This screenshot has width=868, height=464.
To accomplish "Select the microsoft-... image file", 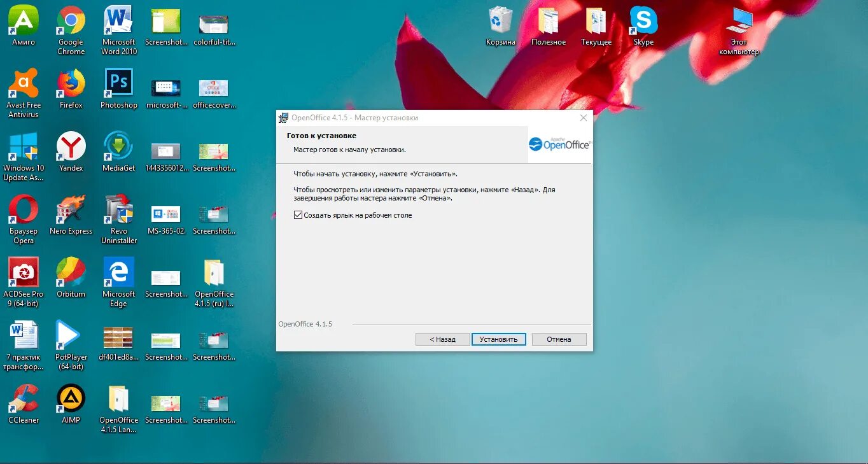I will click(x=167, y=94).
